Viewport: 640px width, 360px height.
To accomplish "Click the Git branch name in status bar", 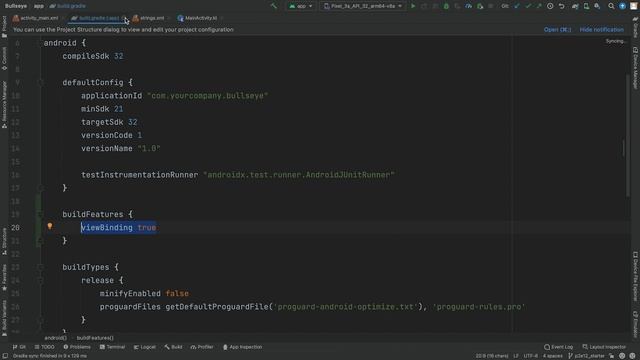I will click(586, 356).
